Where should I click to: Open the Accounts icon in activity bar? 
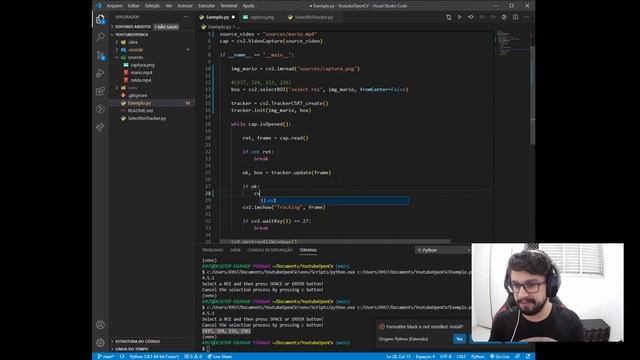click(x=100, y=325)
